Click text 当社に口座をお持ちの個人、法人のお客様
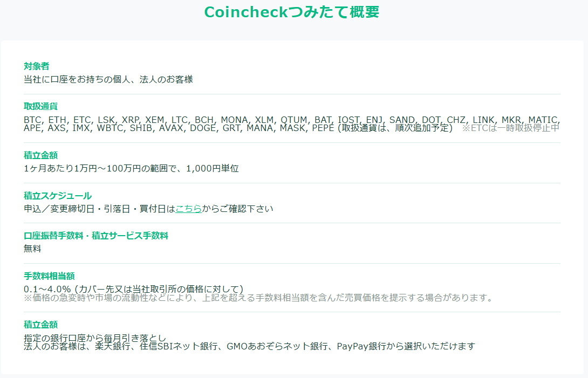588x378 pixels. [x=108, y=79]
